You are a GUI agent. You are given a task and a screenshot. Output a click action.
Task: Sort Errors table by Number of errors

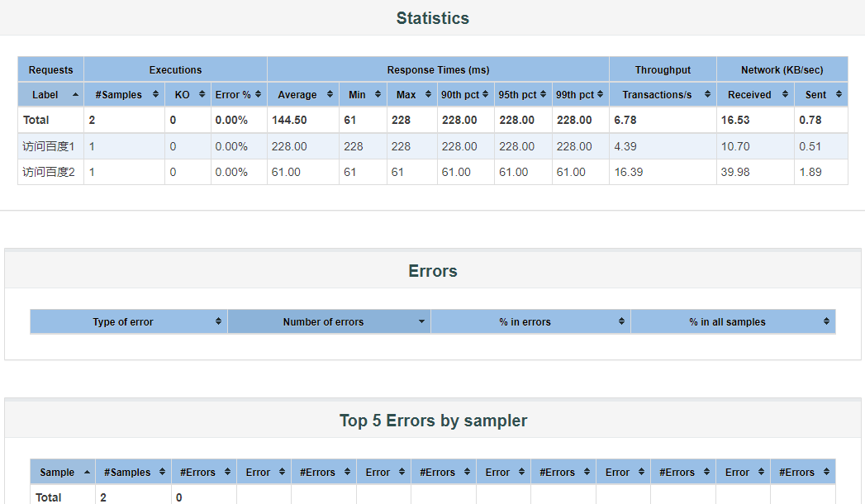click(329, 321)
